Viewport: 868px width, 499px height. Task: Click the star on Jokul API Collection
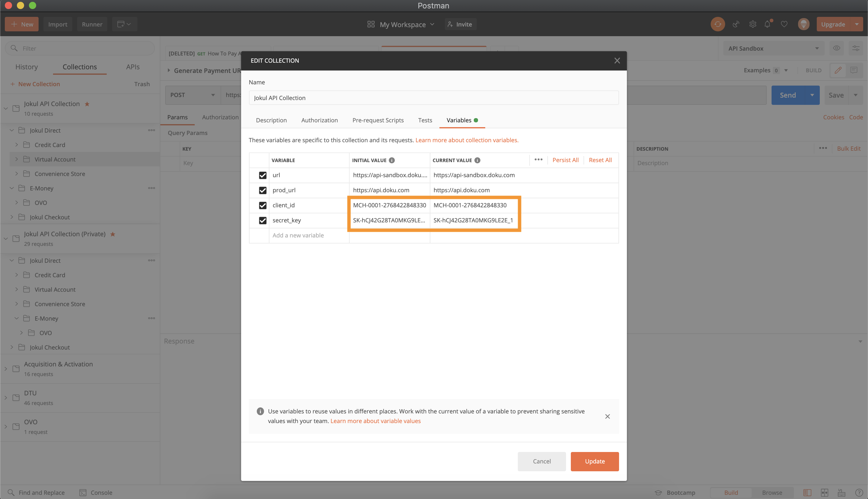point(87,104)
